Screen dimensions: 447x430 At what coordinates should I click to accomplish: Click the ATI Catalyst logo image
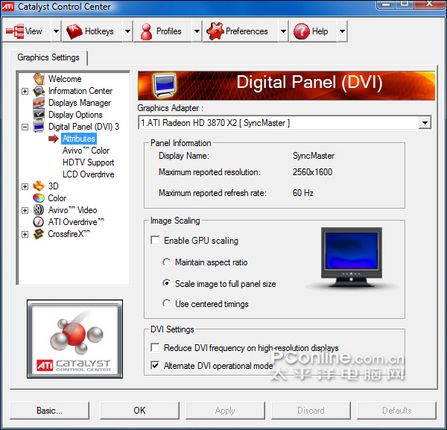75,339
